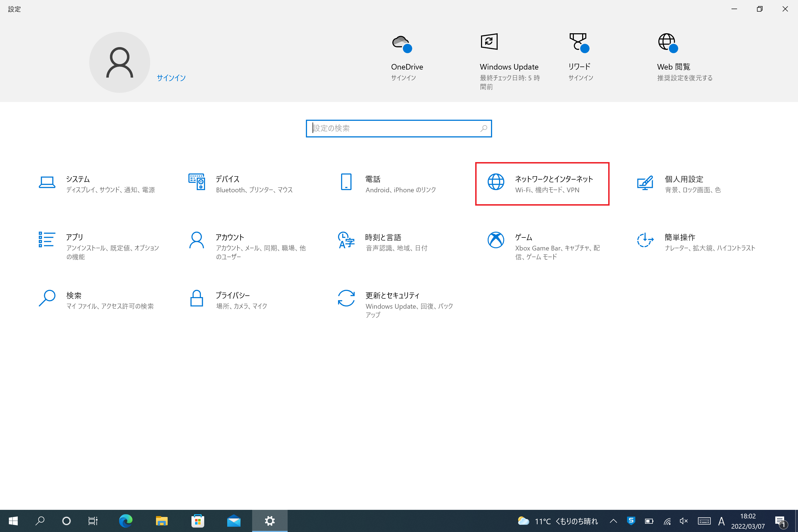798x532 pixels.
Task: Click the マイ ファイル、アクセス許可の検索 description
Action: click(110, 306)
